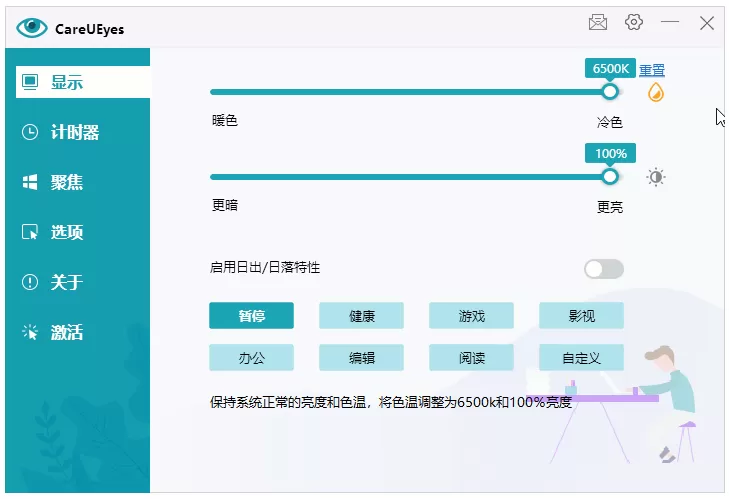Image resolution: width=729 pixels, height=499 pixels.
Task: Select the 编辑 editing preset
Action: (361, 358)
